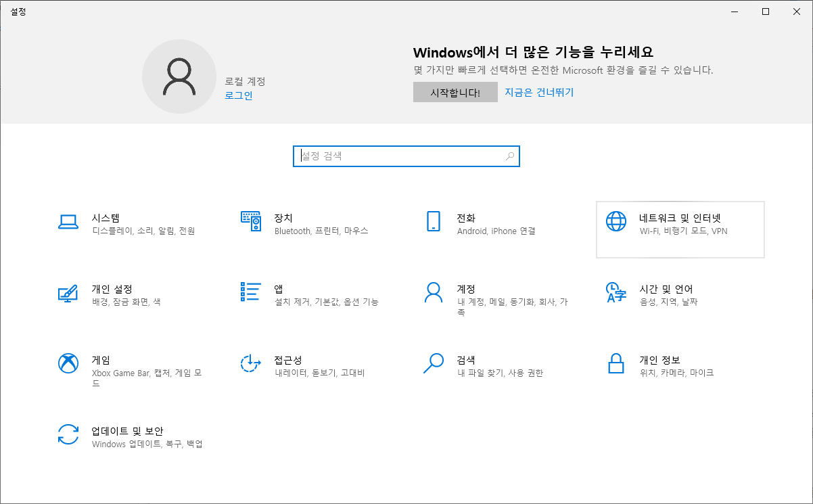813x504 pixels.
Task: Select the 앱 title text
Action: [279, 289]
